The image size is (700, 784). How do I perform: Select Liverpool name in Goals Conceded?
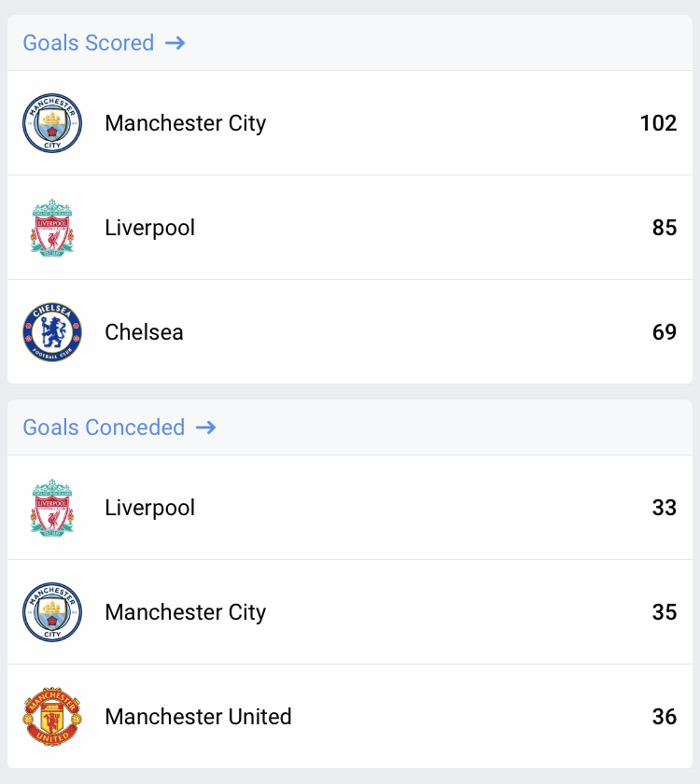[x=149, y=508]
